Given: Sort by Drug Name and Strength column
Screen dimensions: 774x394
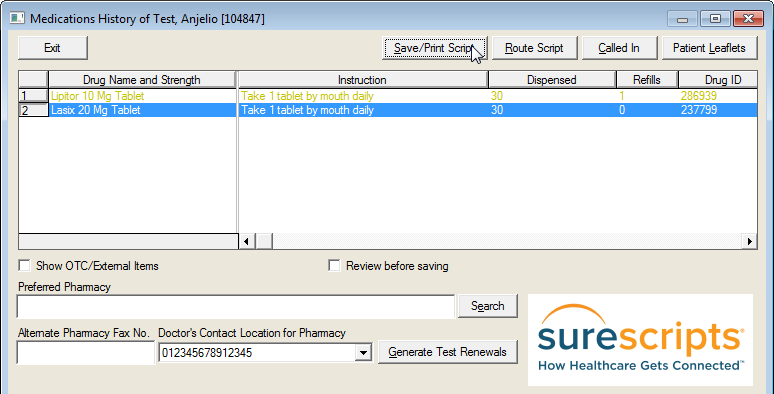Looking at the screenshot, I should (x=142, y=79).
